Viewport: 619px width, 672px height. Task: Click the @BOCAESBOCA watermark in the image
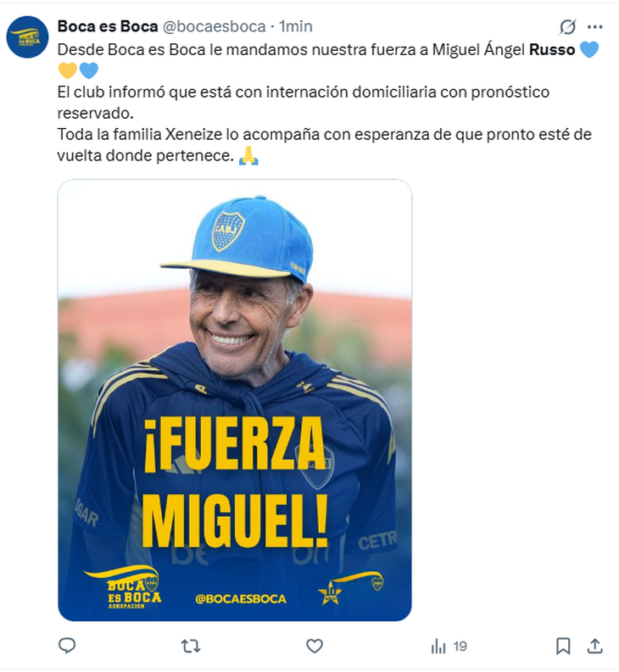click(x=240, y=599)
